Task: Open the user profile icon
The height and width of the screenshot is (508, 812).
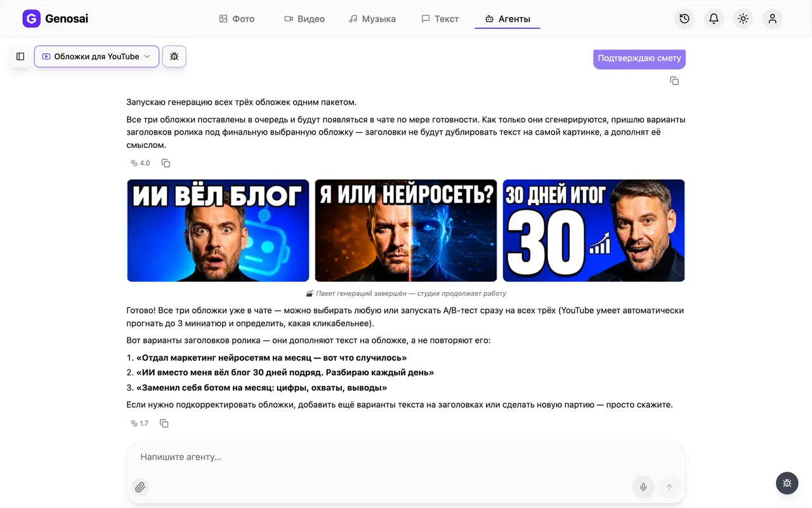Action: tap(772, 19)
